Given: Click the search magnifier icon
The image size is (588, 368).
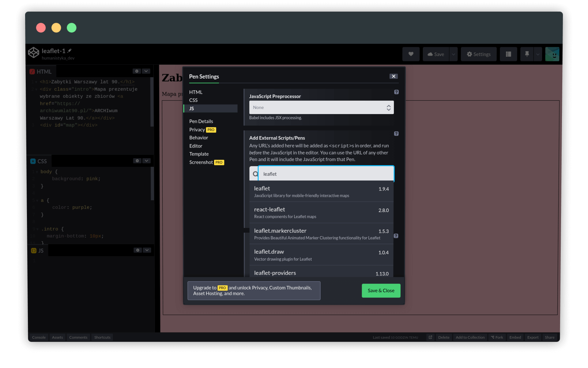Looking at the screenshot, I should coord(255,174).
